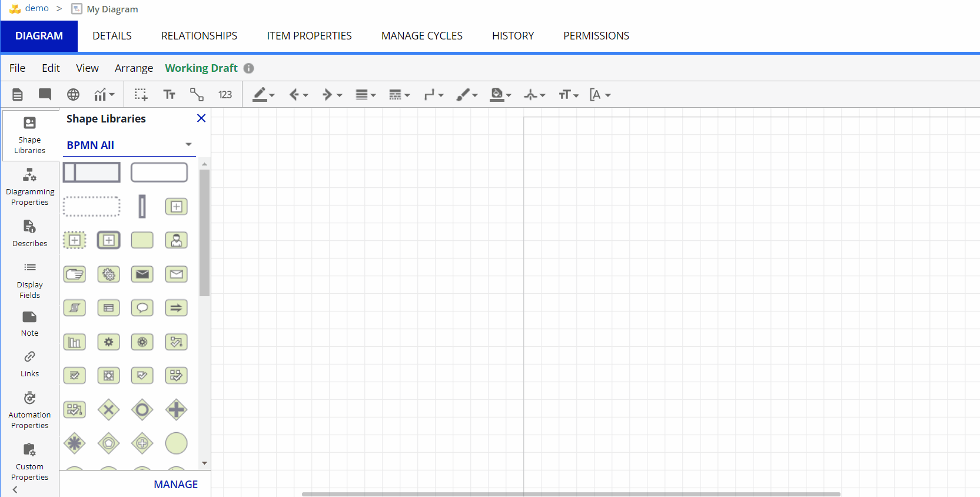980x497 pixels.
Task: Select the exclusive gateway X shape
Action: (109, 409)
